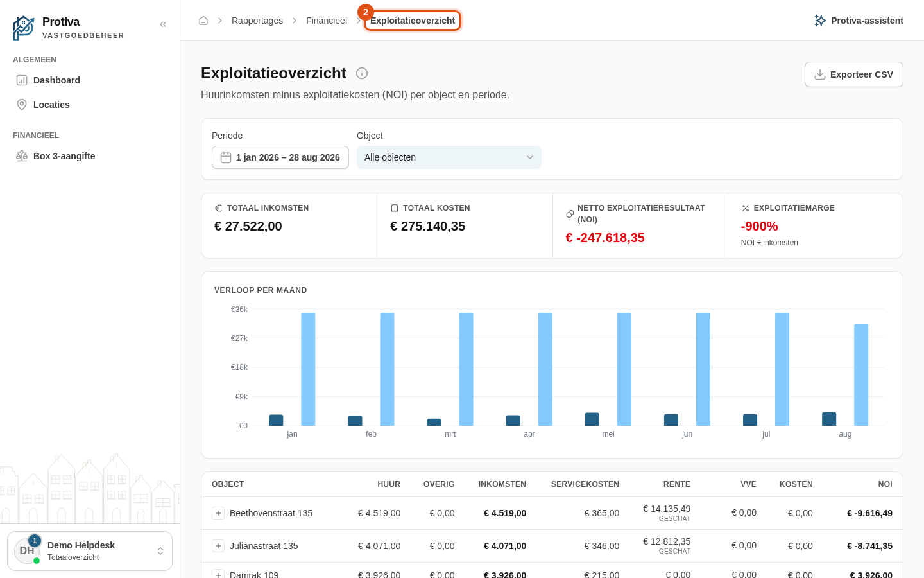Click Julianastraat 135 rente value € 12.812,35

click(667, 541)
